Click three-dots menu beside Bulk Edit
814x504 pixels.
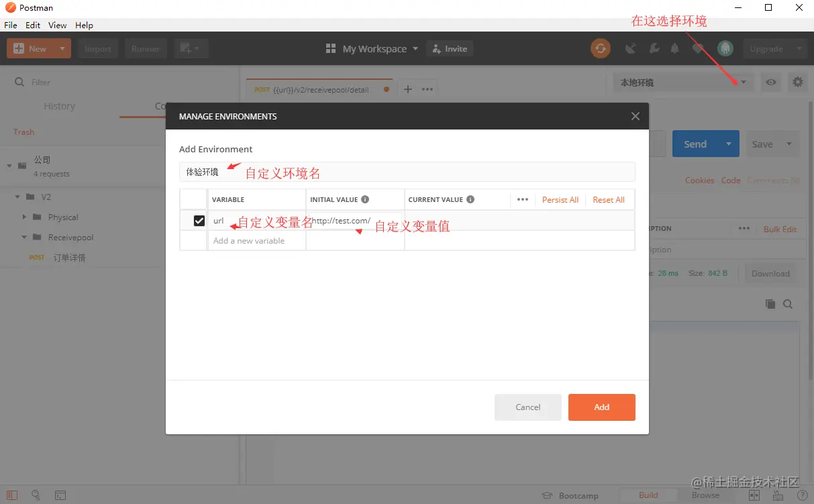pos(744,229)
